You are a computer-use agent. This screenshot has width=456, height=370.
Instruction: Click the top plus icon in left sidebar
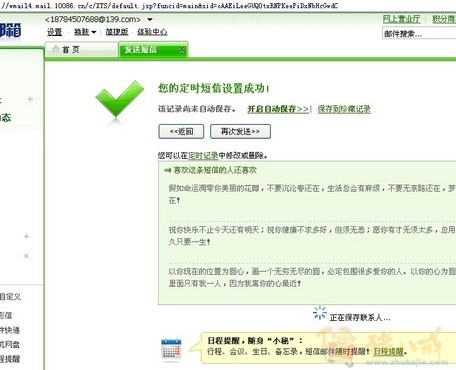pyautogui.click(x=30, y=99)
